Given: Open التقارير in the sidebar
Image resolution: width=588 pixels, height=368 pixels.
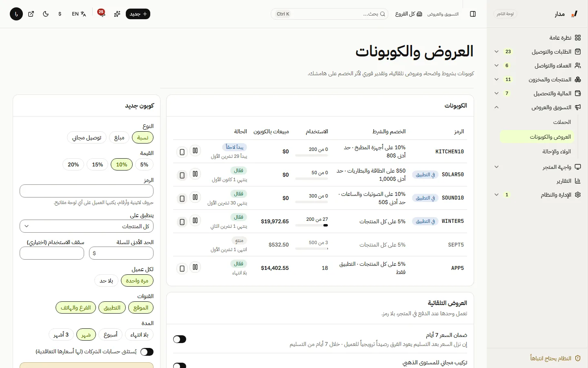Looking at the screenshot, I should (x=537, y=181).
